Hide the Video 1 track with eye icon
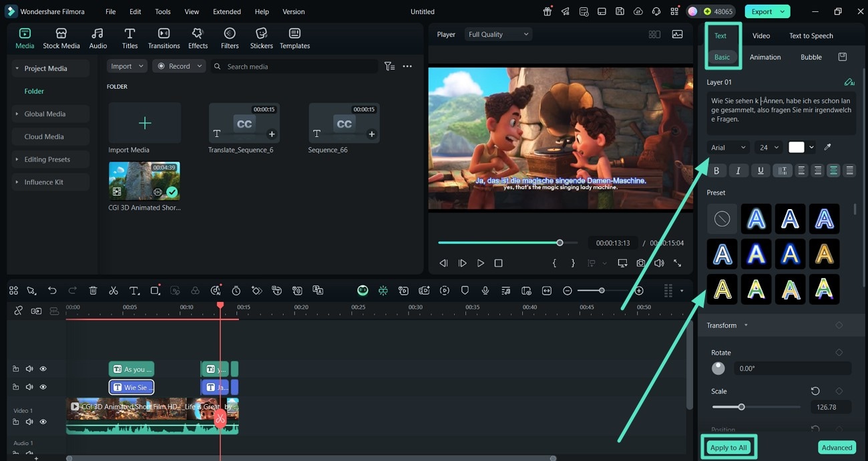Viewport: 868px width, 461px height. coord(43,422)
